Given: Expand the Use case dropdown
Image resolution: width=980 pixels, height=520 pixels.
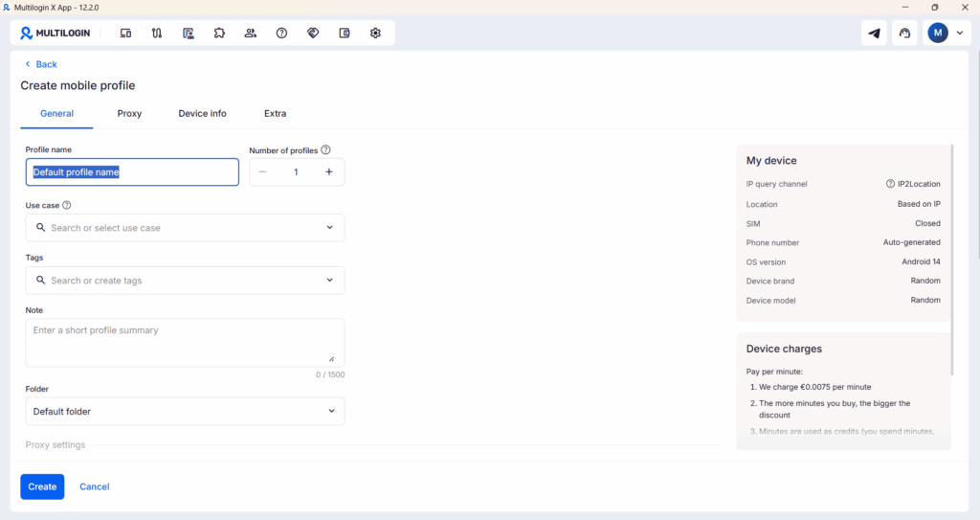Looking at the screenshot, I should click(330, 228).
